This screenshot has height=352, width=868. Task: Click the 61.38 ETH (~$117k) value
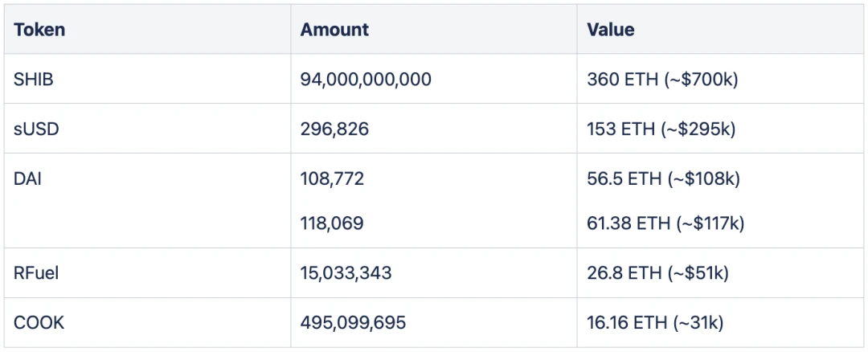tap(665, 223)
